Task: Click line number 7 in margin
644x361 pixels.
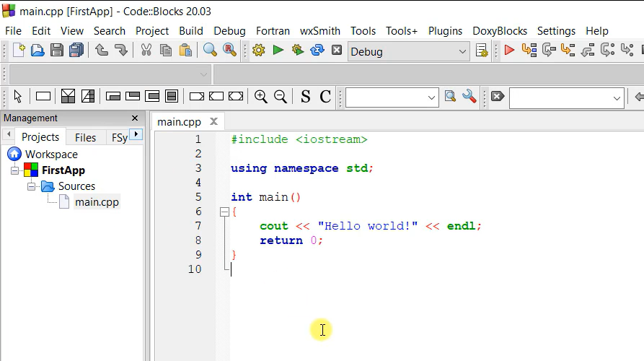Action: (x=198, y=226)
